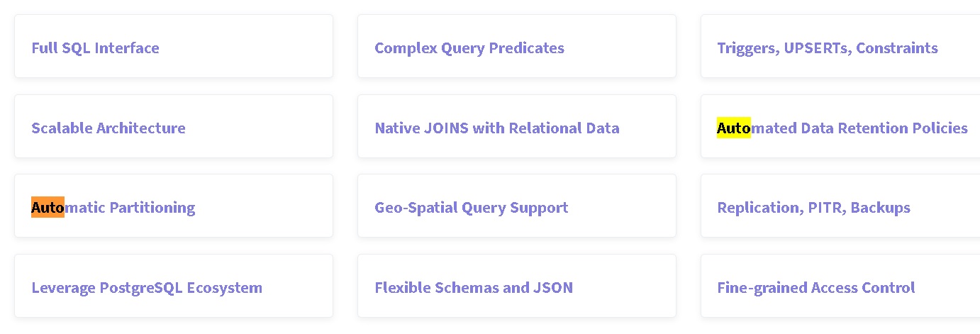Open Replication, PITR, Backups card
The height and width of the screenshot is (334, 980).
[x=813, y=208]
